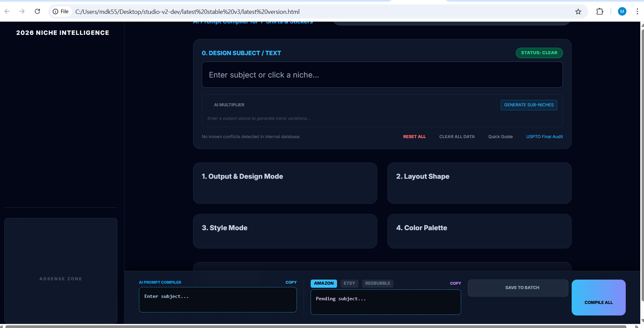The width and height of the screenshot is (644, 328).
Task: Bookmark this page using the star icon
Action: click(x=578, y=12)
